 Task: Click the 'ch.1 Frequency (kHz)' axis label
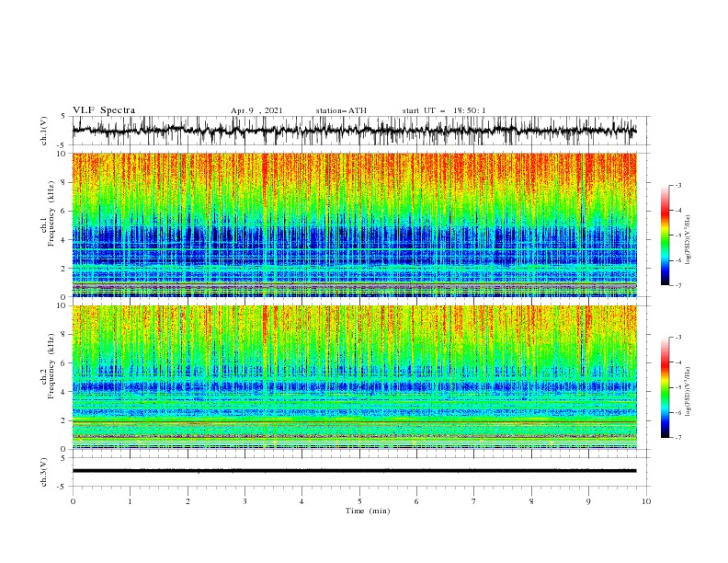[x=48, y=212]
